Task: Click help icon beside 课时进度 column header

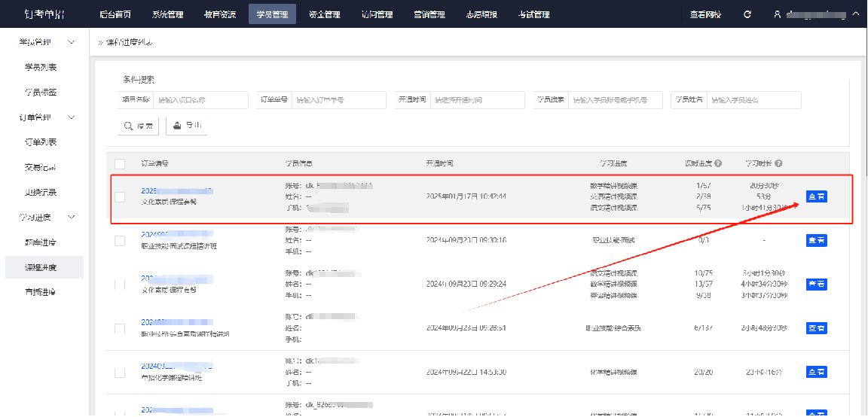Action: tap(718, 163)
